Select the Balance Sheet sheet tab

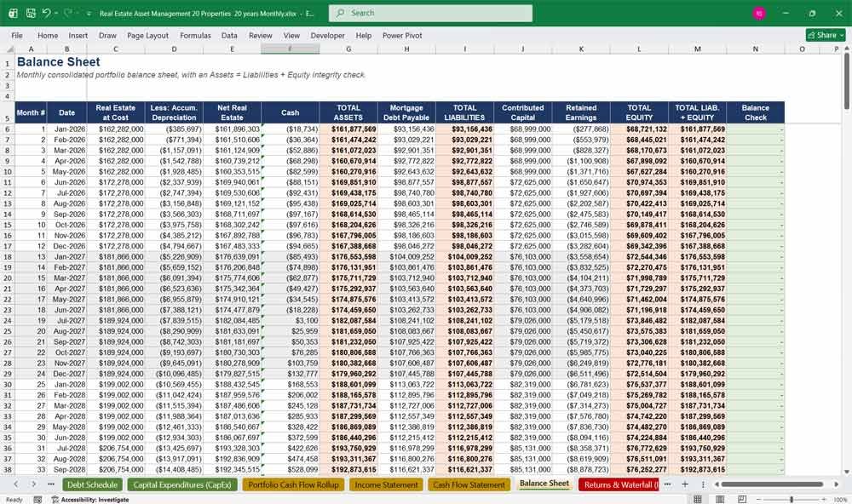(x=544, y=484)
